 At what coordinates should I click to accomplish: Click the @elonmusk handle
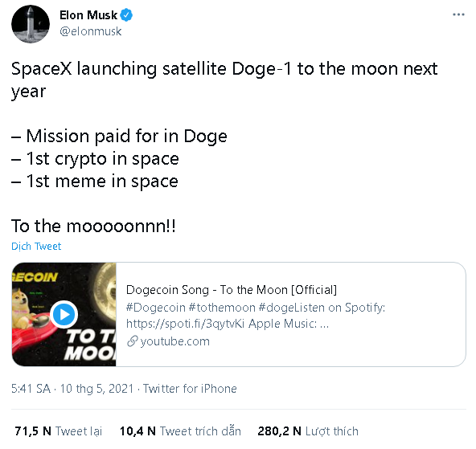coord(91,31)
